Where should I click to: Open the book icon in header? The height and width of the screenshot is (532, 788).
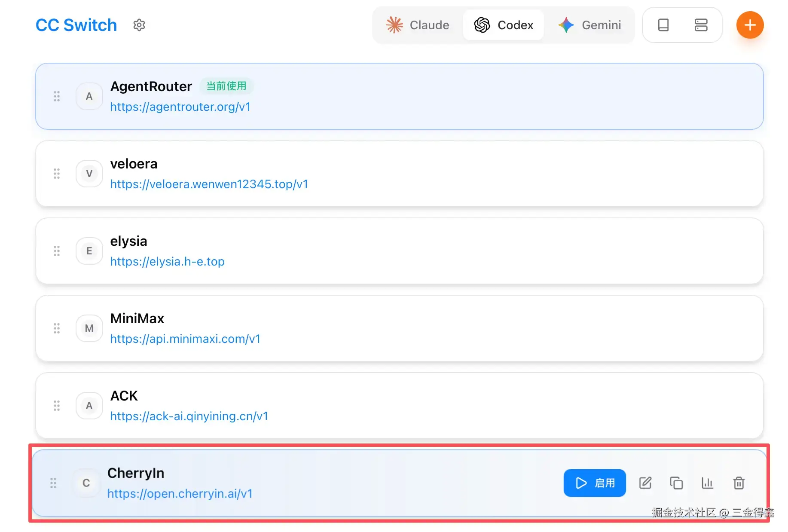(x=663, y=25)
